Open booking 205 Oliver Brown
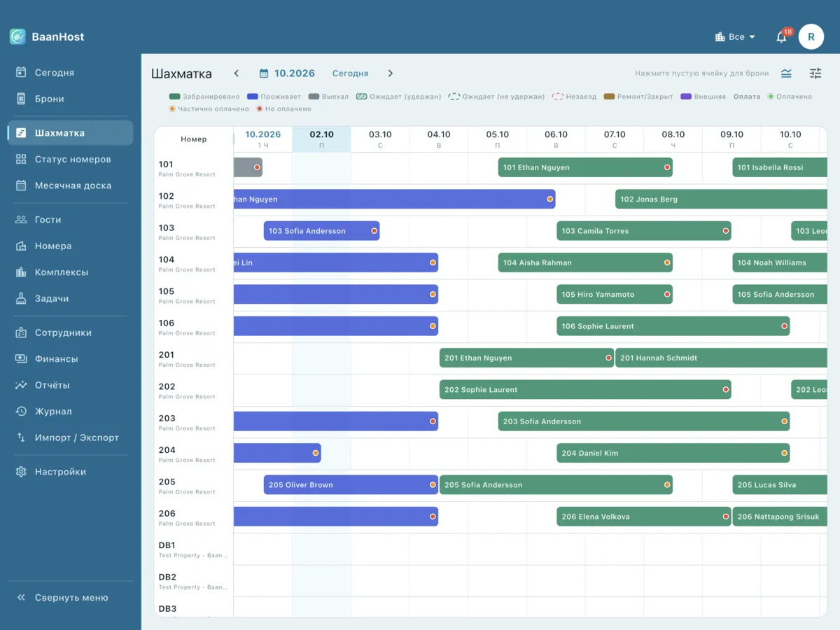840x630 pixels. [x=351, y=485]
